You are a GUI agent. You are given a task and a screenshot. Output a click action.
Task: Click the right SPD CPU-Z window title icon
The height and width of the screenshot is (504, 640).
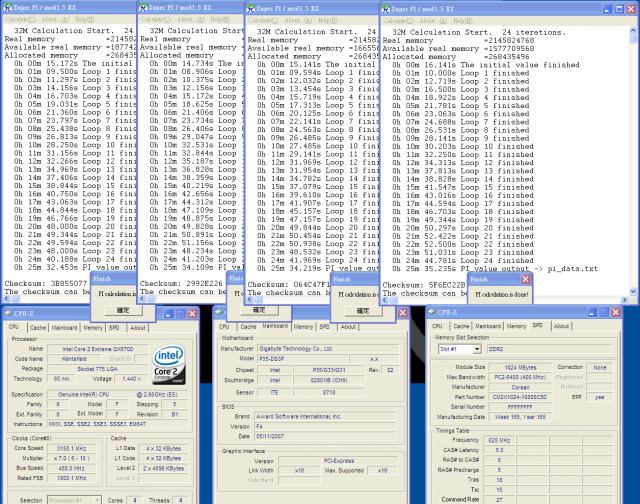pyautogui.click(x=432, y=312)
